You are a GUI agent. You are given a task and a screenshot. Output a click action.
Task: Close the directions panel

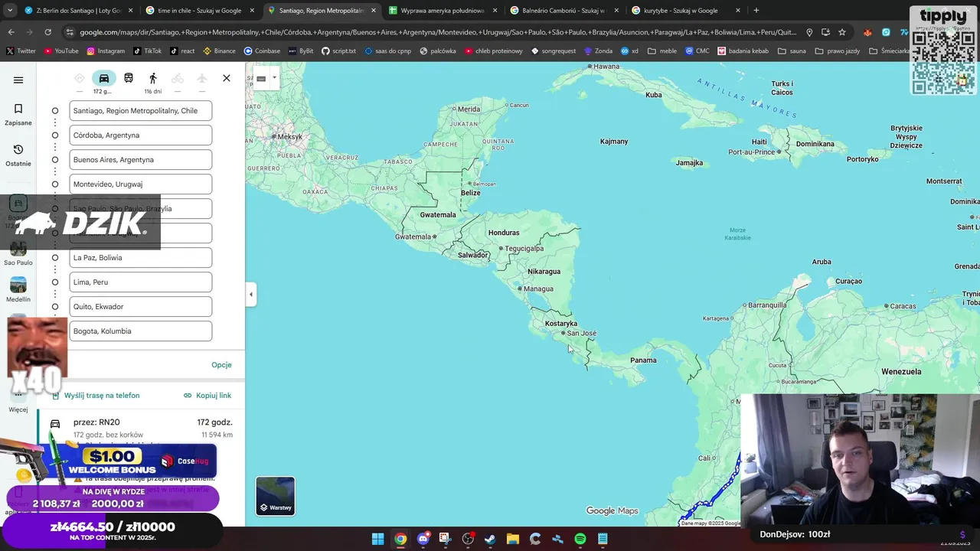coord(227,78)
